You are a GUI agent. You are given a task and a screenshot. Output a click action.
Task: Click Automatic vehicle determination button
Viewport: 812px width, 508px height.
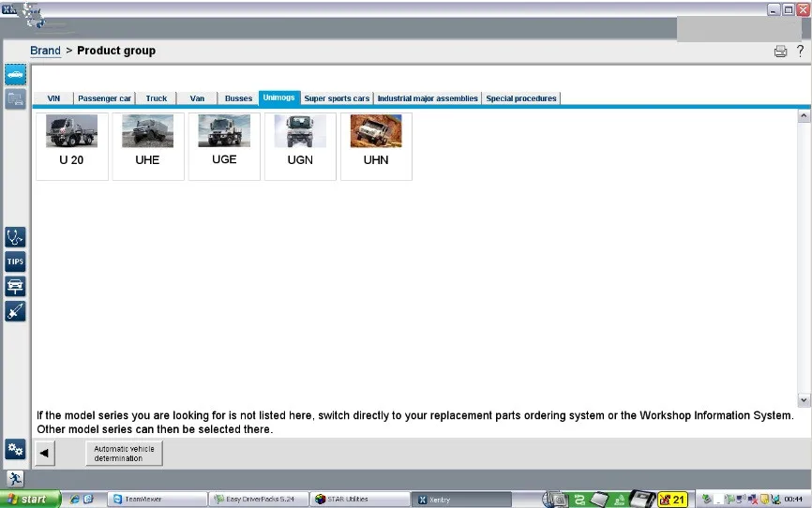124,453
